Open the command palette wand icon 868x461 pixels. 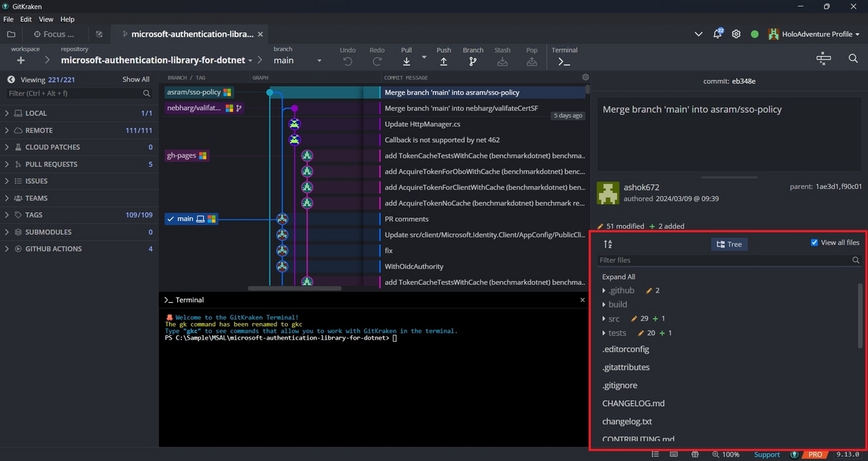(x=823, y=59)
